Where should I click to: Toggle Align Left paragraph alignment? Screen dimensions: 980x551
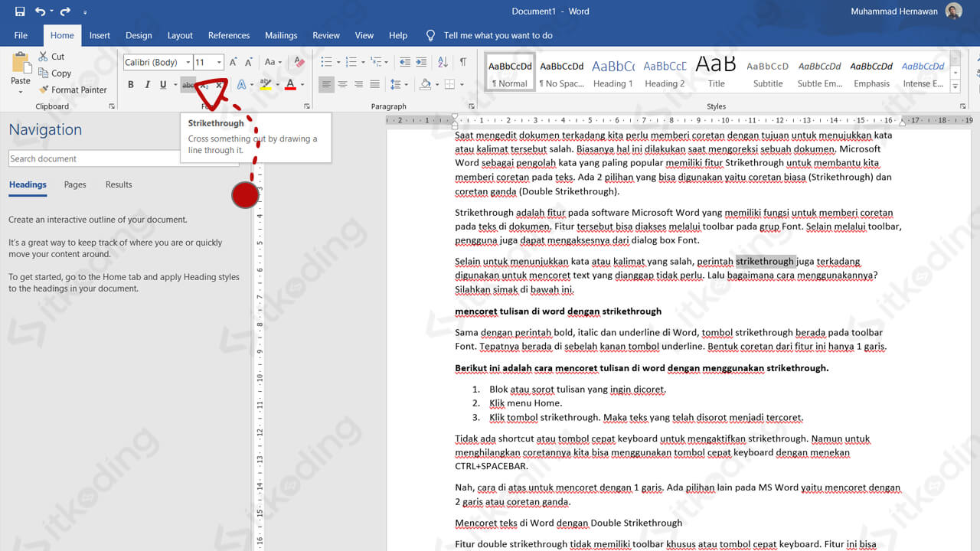[x=326, y=85]
